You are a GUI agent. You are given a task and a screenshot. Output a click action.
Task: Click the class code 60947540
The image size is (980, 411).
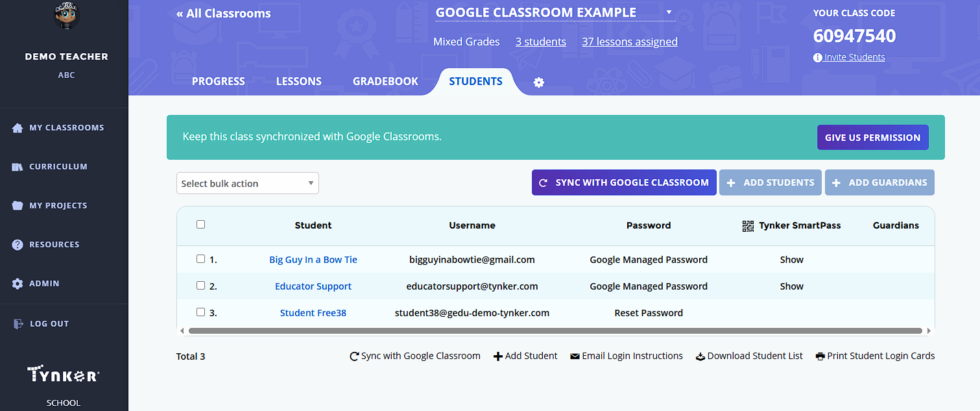pyautogui.click(x=854, y=36)
